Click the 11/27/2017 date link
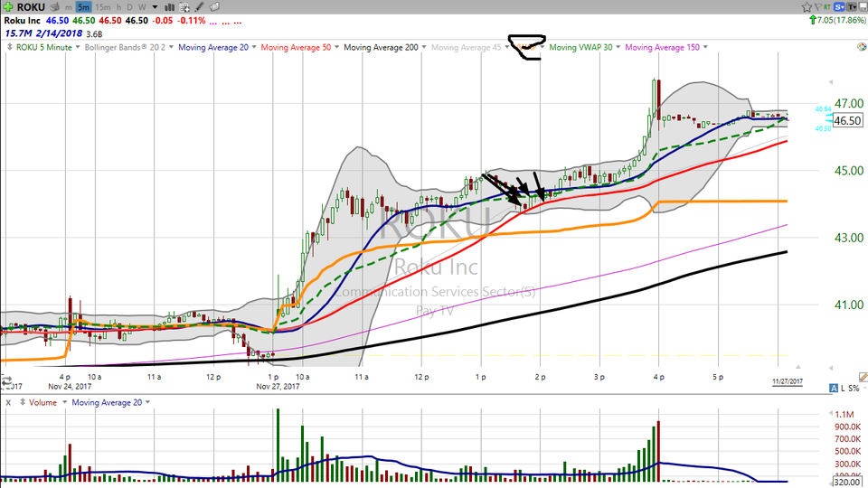Screen dimensions: 868x488 coord(788,381)
